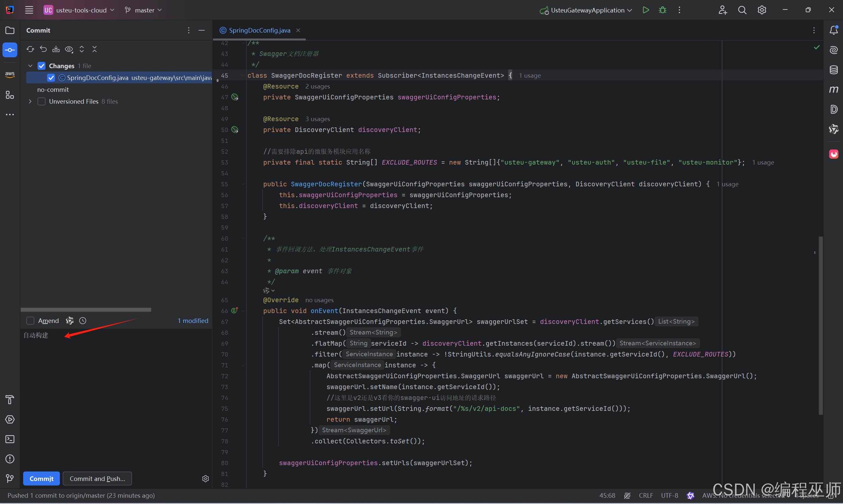Click the editor vertical scrollbar thumb
Image resolution: width=843 pixels, height=504 pixels.
point(821,325)
